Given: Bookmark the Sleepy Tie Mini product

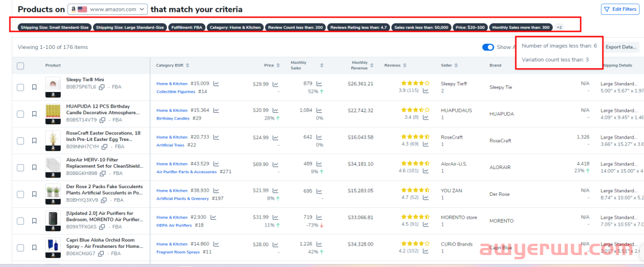Looking at the screenshot, I should 35,87.
